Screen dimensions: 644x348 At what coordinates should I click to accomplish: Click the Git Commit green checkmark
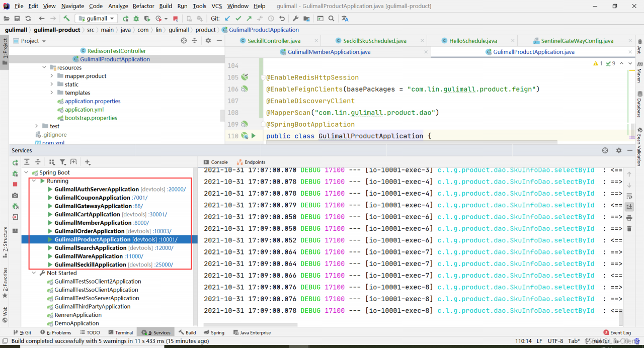(x=238, y=19)
